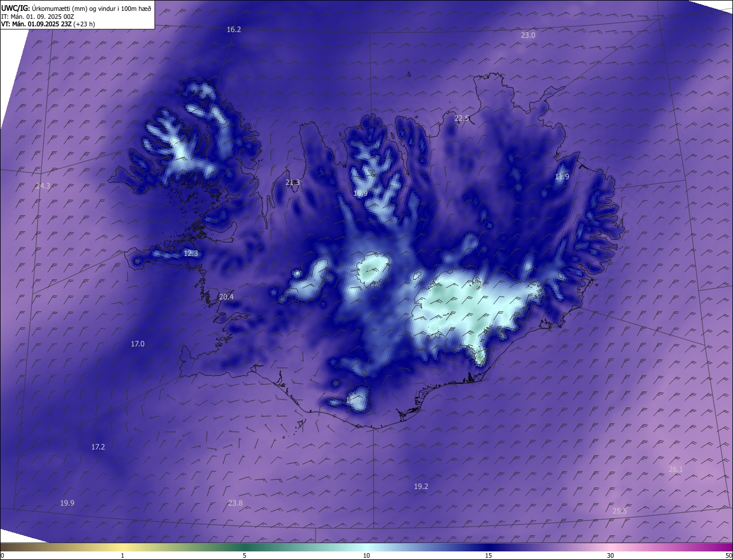Image resolution: width=733 pixels, height=560 pixels.
Task: Click the value label 16.9 on the map
Action: point(360,194)
